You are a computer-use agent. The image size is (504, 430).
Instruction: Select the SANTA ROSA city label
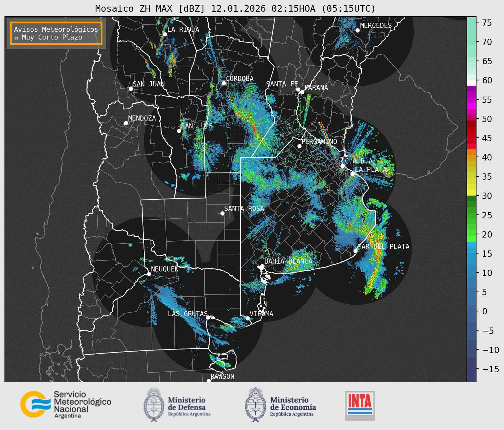click(244, 208)
